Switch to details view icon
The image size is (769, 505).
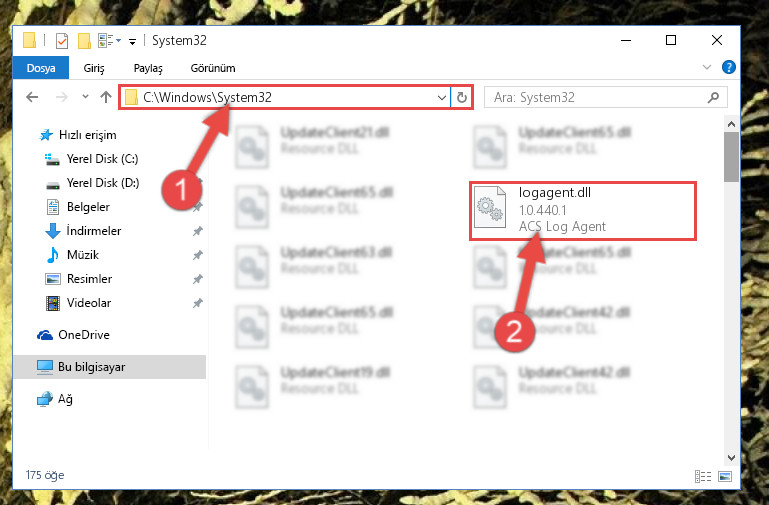point(703,476)
